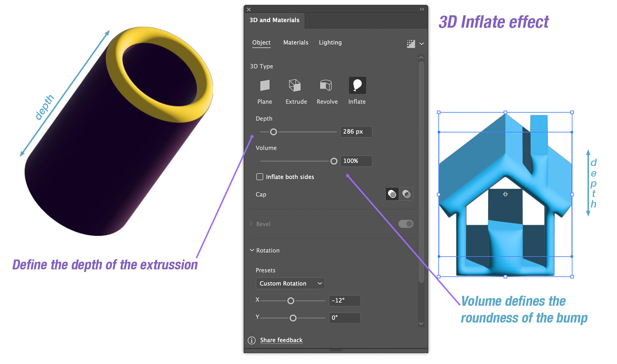Collapse the panel with double-arrow icon

(422, 9)
